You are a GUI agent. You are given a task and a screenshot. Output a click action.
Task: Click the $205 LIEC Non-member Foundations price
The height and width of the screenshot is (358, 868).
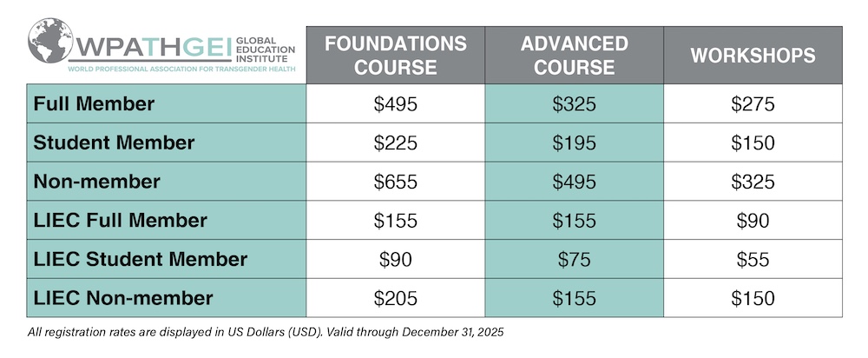[395, 298]
